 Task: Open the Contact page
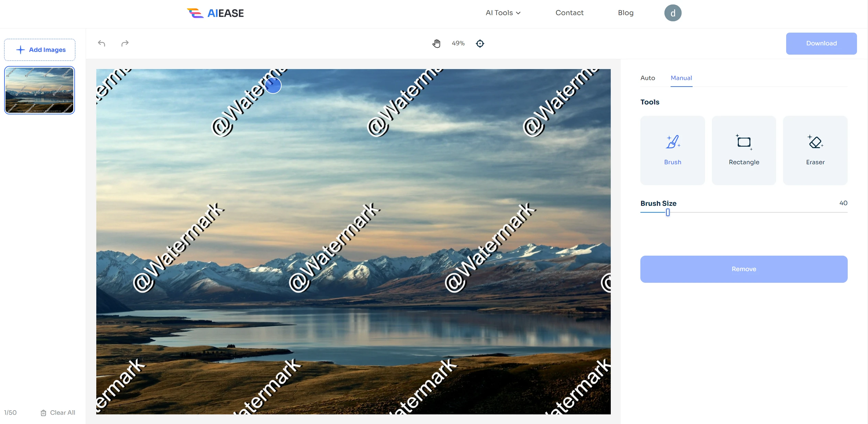(x=569, y=13)
